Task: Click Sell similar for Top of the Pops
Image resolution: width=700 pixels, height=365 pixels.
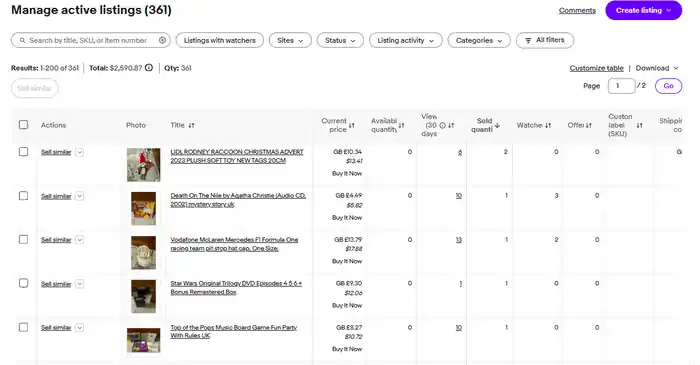Action: click(x=56, y=328)
